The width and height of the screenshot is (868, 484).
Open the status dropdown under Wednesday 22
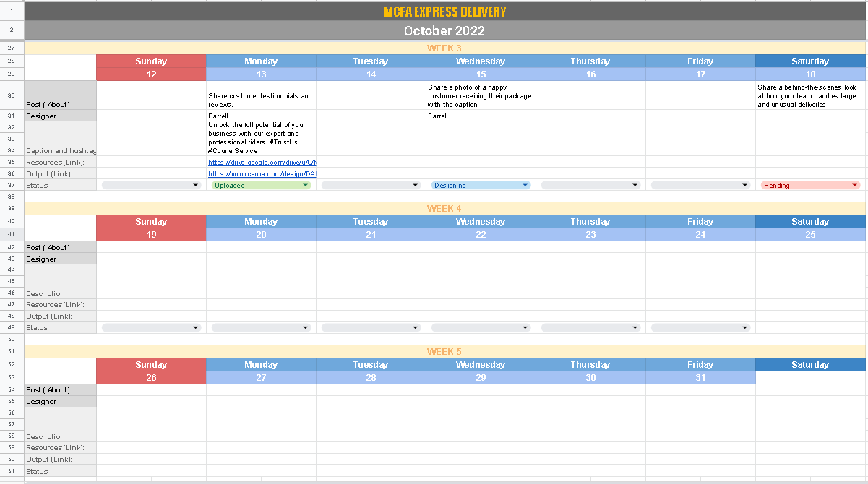(481, 327)
